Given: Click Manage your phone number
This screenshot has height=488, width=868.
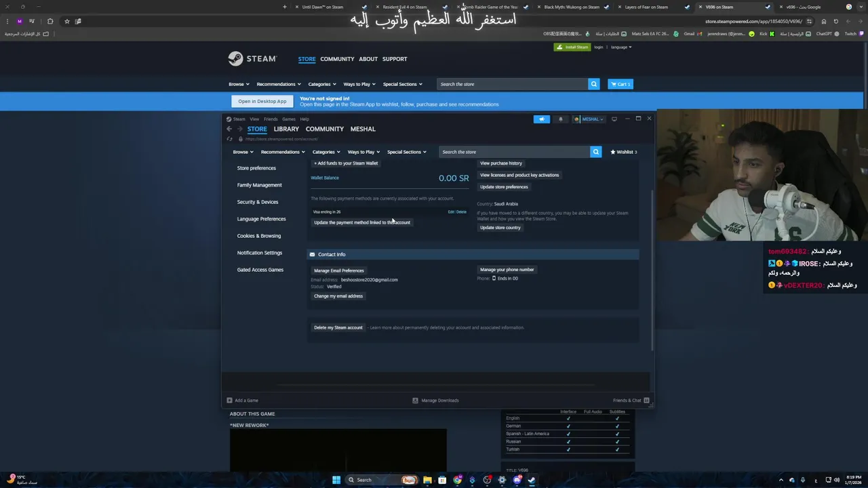Looking at the screenshot, I should (507, 270).
